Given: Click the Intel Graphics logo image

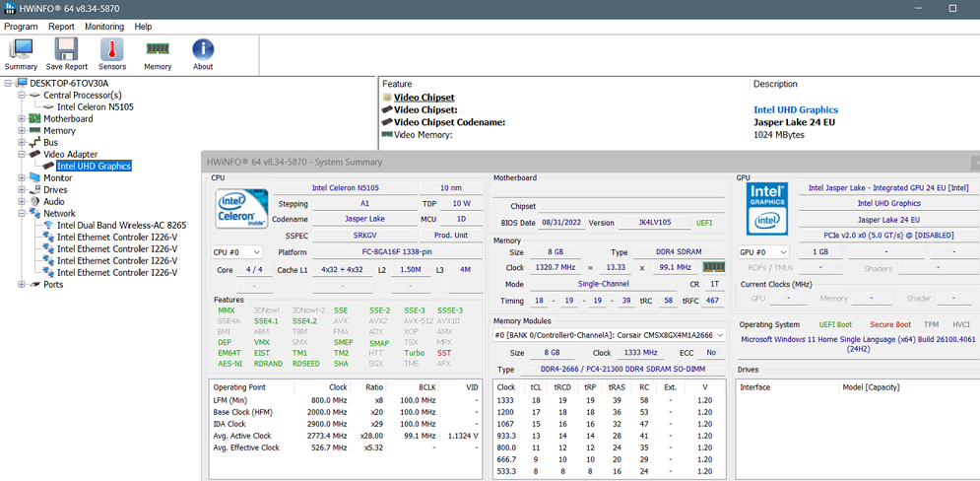Looking at the screenshot, I should (x=767, y=208).
